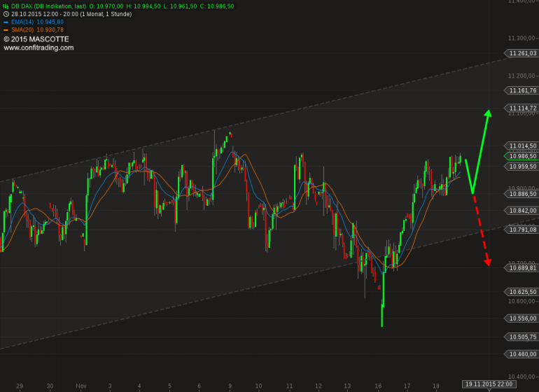Click the 11.161,76 price level tag
Image resolution: width=539 pixels, height=392 pixels.
tap(520, 90)
